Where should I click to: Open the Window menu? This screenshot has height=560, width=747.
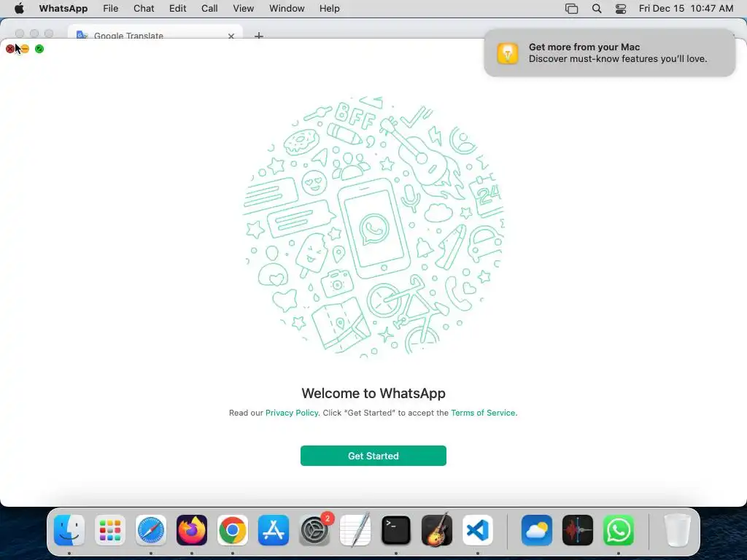point(287,9)
